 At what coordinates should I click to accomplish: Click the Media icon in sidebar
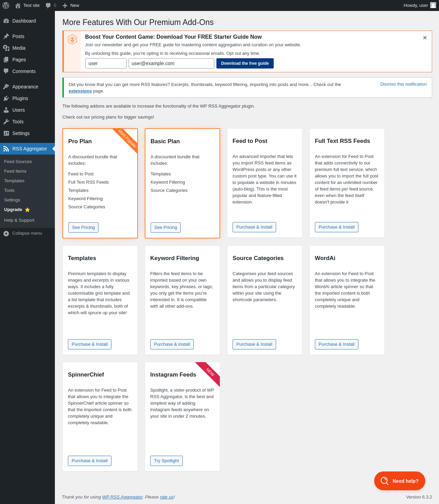[x=6, y=48]
